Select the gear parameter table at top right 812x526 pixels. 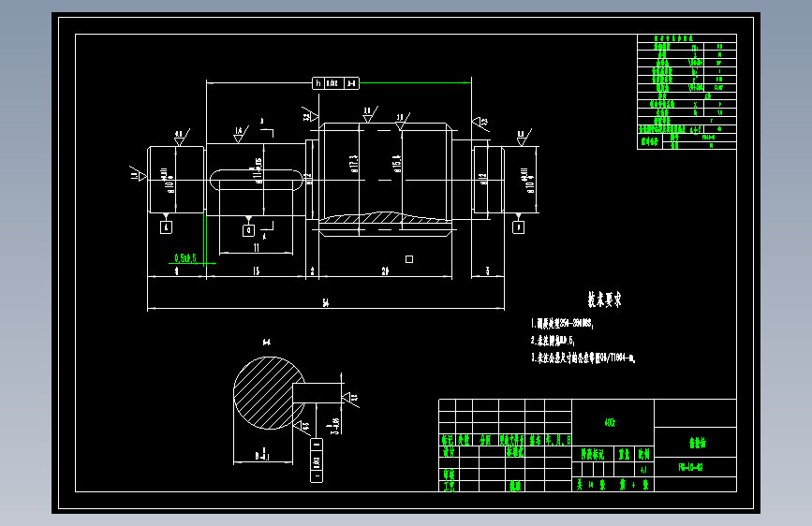pyautogui.click(x=687, y=92)
